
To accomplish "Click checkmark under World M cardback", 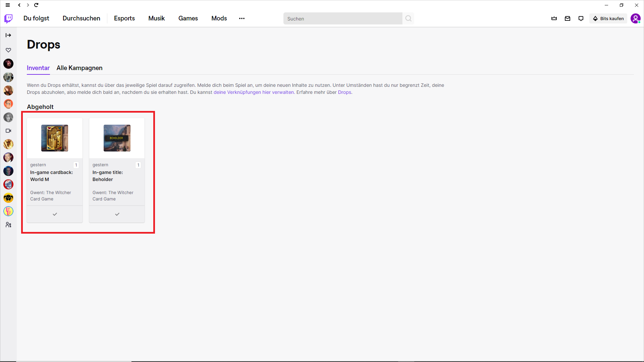I will coord(55,214).
